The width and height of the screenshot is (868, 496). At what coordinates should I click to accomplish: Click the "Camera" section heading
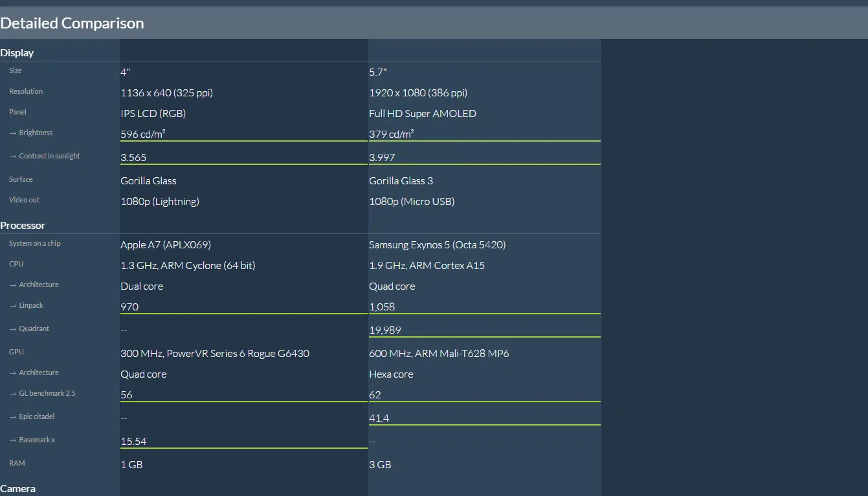click(x=18, y=489)
